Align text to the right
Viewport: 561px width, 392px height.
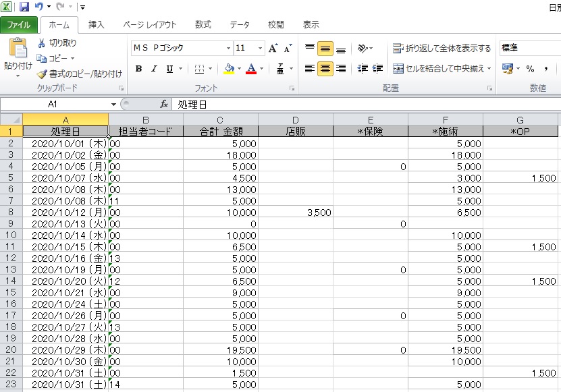point(341,68)
